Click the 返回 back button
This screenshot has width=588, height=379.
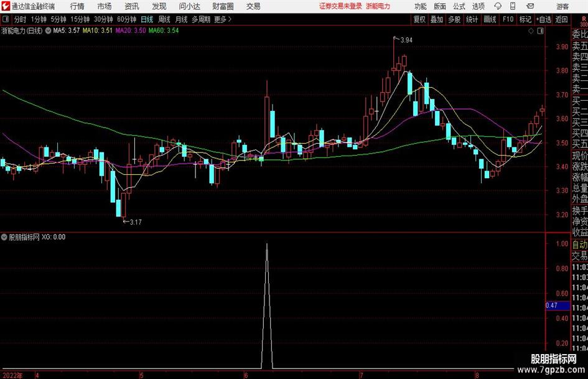[561, 19]
